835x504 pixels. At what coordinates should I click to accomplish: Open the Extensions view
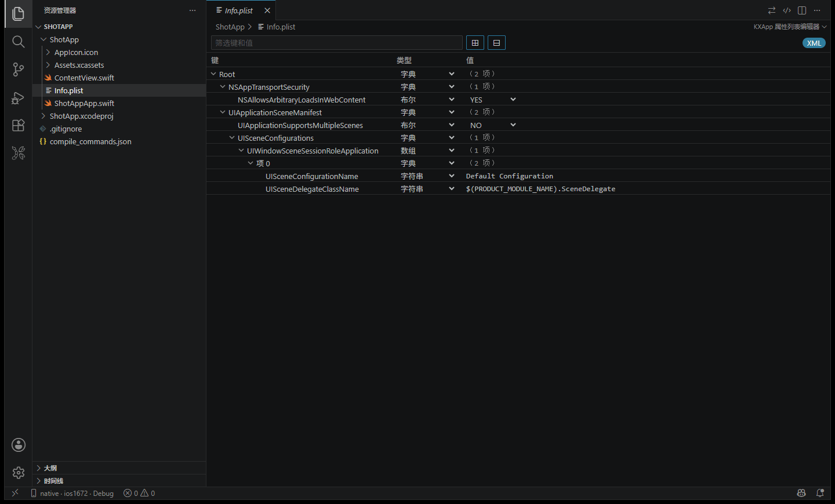(18, 125)
